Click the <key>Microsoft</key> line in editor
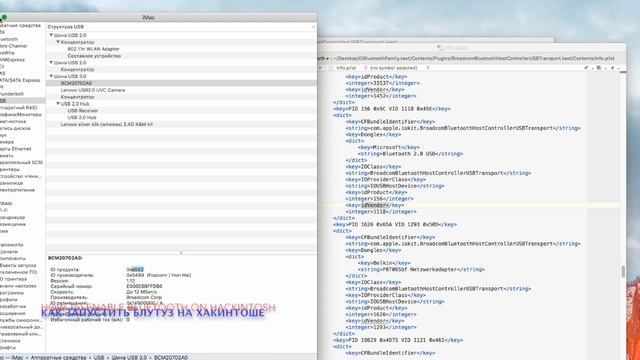This screenshot has height=360, width=640. pos(389,147)
